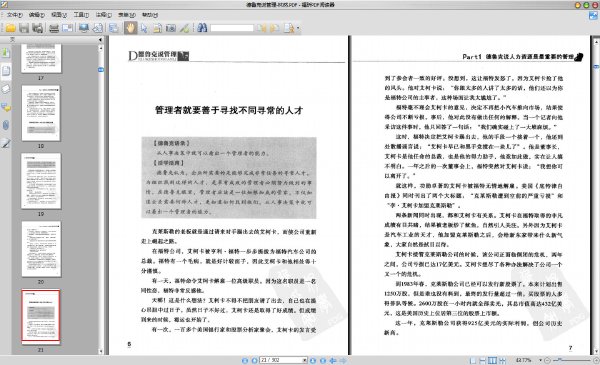The width and height of the screenshot is (600, 365).
Task: Click the email/send document icon in toolbar
Action: coord(67,28)
